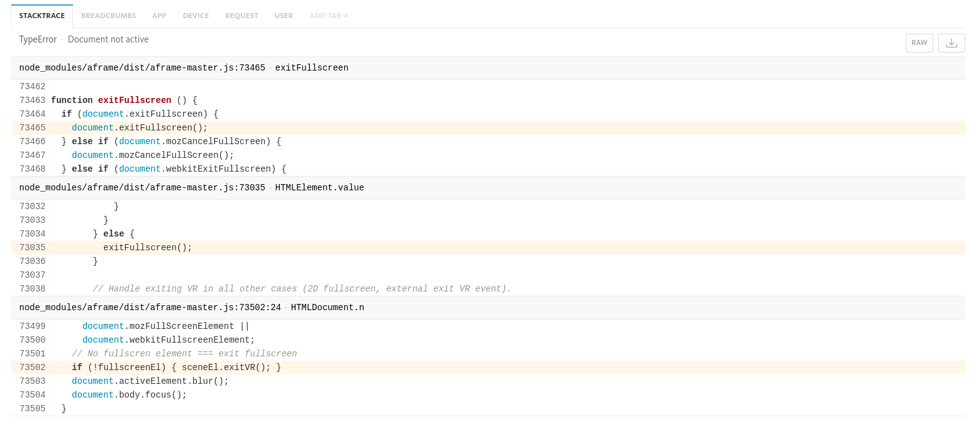Image resolution: width=980 pixels, height=430 pixels.
Task: Toggle the RAW stacktrace view
Action: pos(919,43)
